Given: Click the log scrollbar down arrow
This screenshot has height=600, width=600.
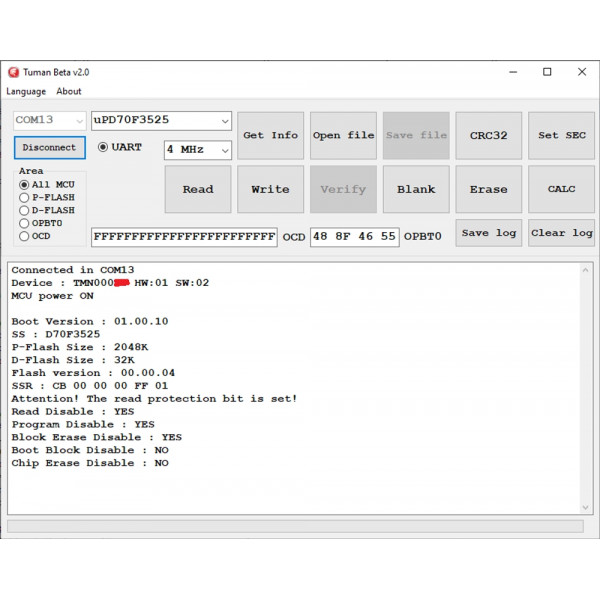Looking at the screenshot, I should (x=585, y=507).
